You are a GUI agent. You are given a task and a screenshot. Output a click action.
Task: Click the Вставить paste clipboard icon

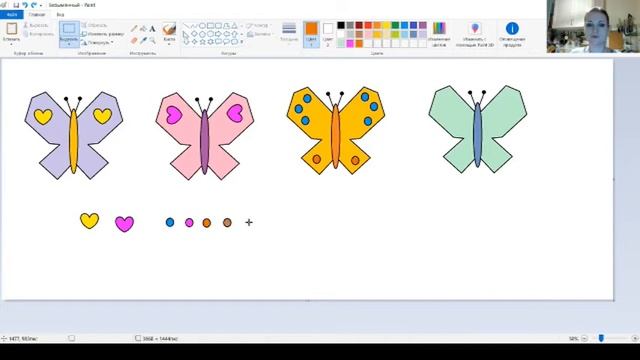11,29
